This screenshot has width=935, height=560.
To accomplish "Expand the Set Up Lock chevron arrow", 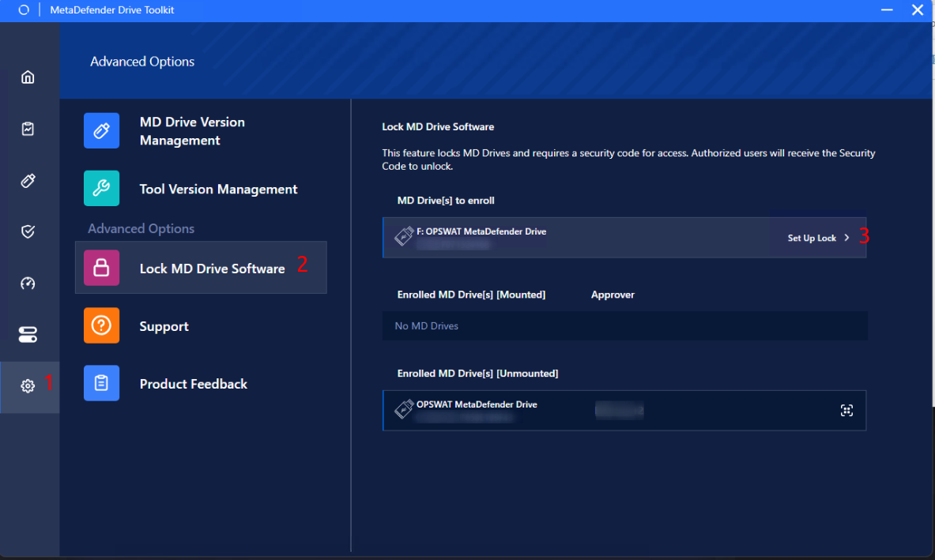I will [846, 238].
